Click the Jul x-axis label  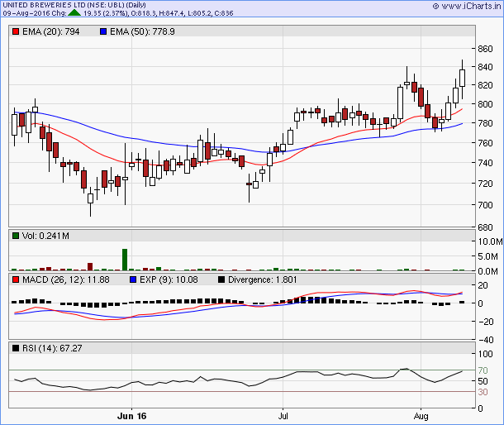tap(283, 416)
